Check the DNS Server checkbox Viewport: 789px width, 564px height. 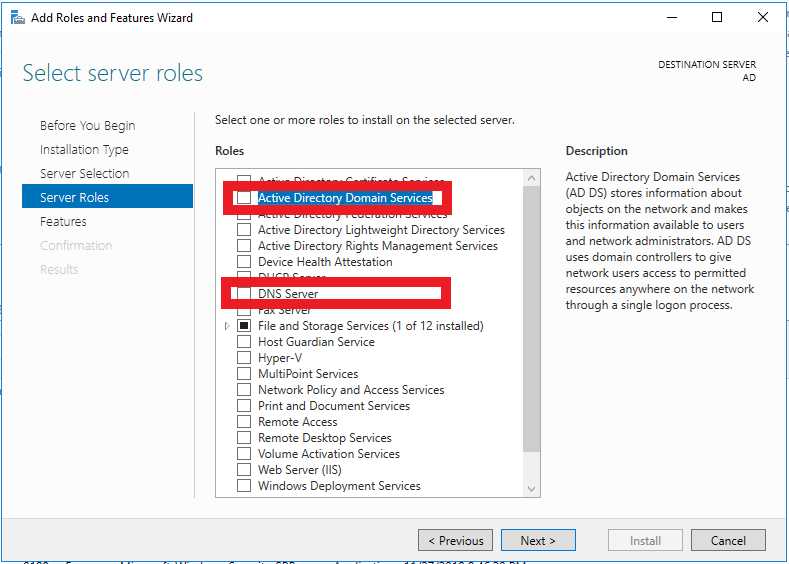244,293
